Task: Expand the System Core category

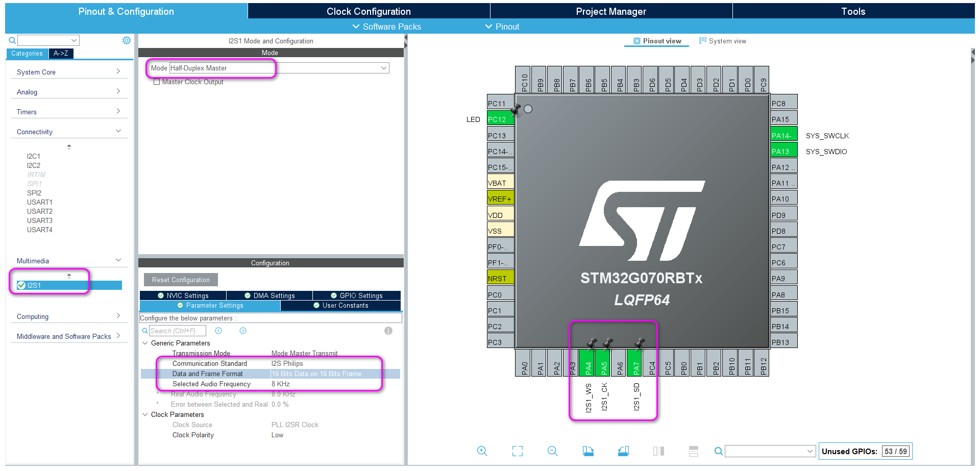Action: pyautogui.click(x=68, y=72)
